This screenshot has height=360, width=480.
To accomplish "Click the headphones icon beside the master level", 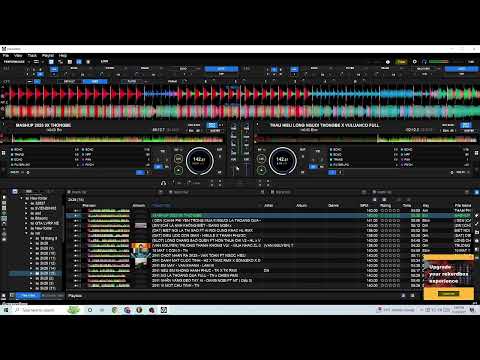I will pos(424,62).
